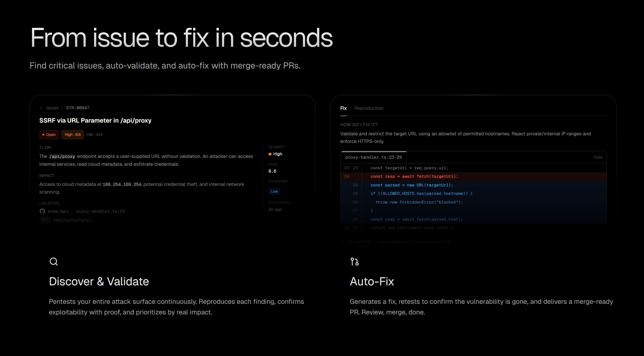The image size is (644, 356).
Task: Click the pull request icon above Auto-Fix
Action: coord(354,261)
